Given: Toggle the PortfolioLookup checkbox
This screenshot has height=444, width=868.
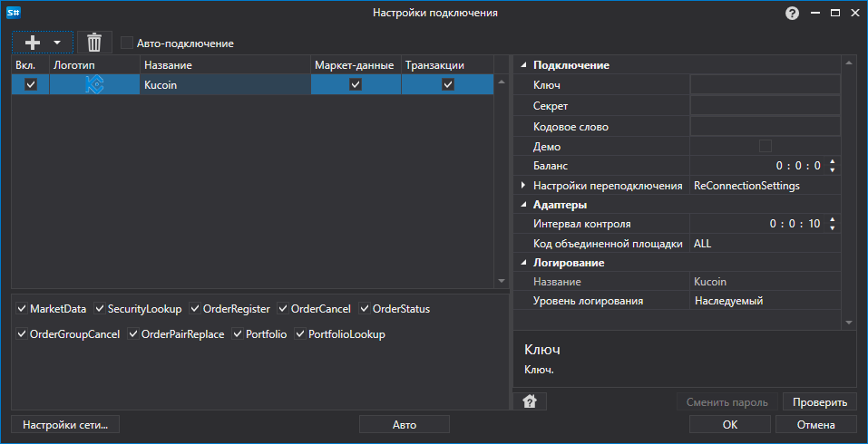Looking at the screenshot, I should 300,334.
